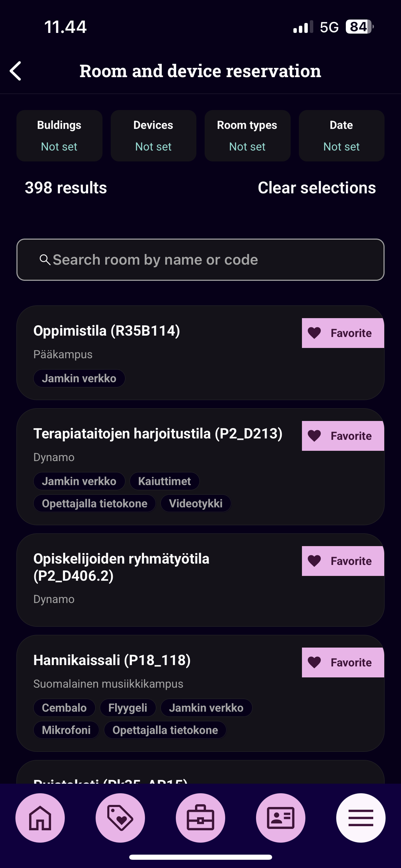This screenshot has height=868, width=401.
Task: Open the Buldings filter selector
Action: [x=59, y=136]
